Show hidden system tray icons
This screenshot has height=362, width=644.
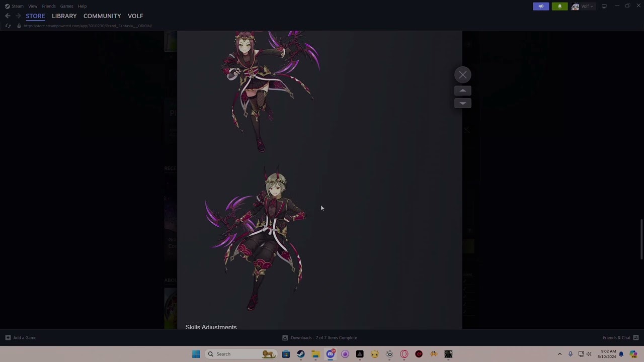[x=559, y=354]
